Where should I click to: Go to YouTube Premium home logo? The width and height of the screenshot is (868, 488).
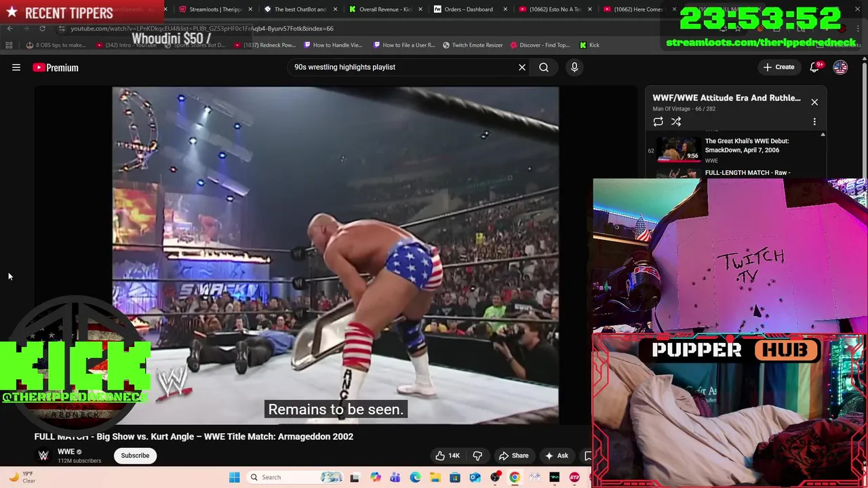pos(56,67)
